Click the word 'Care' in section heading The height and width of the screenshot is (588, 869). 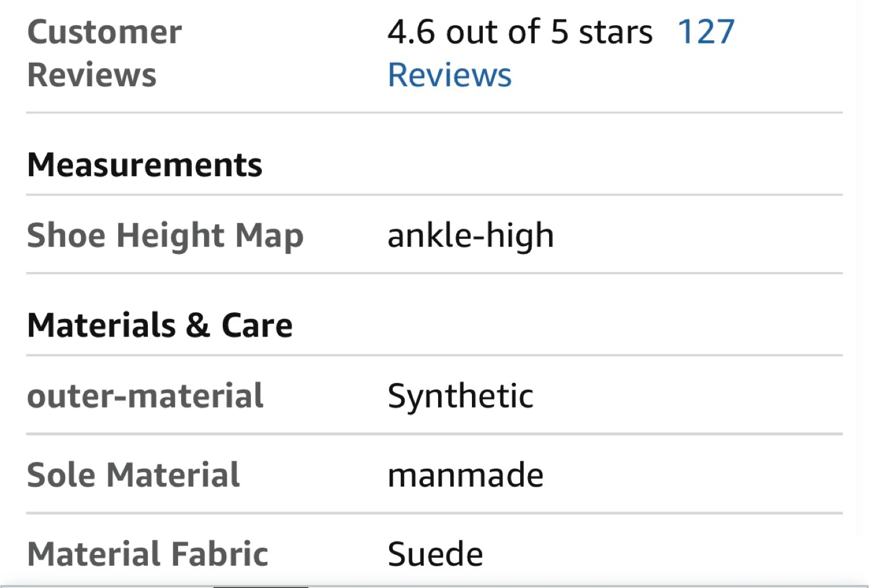[x=257, y=326]
